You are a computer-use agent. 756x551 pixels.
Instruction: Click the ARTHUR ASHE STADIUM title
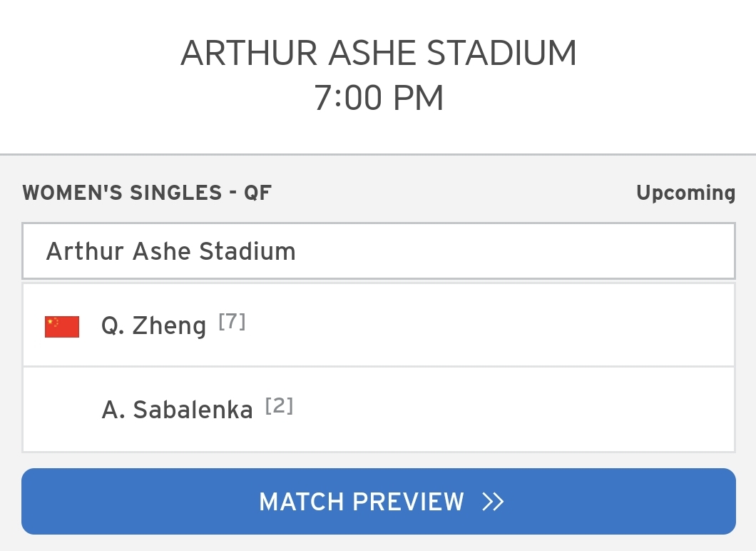pyautogui.click(x=379, y=53)
